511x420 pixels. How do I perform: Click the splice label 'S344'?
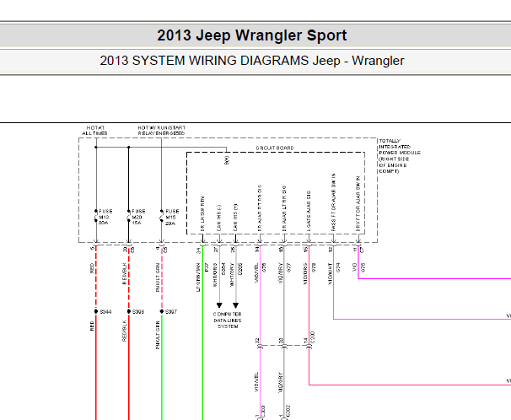(x=105, y=312)
